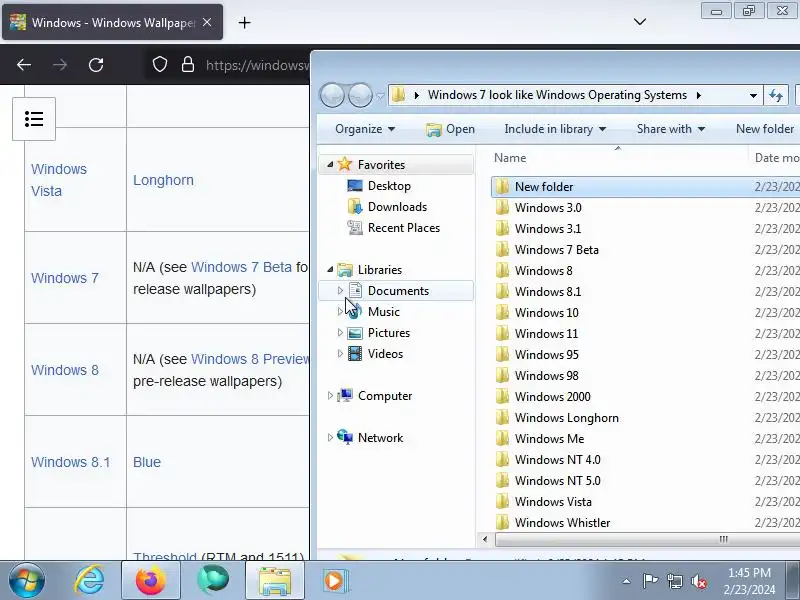Open the Windows 8.1 webpage link

pos(70,462)
